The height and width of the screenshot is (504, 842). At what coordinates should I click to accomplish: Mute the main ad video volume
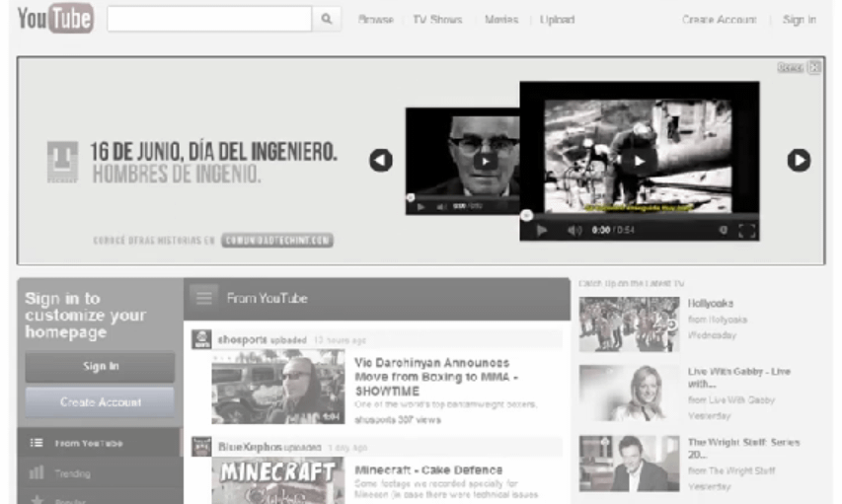574,230
